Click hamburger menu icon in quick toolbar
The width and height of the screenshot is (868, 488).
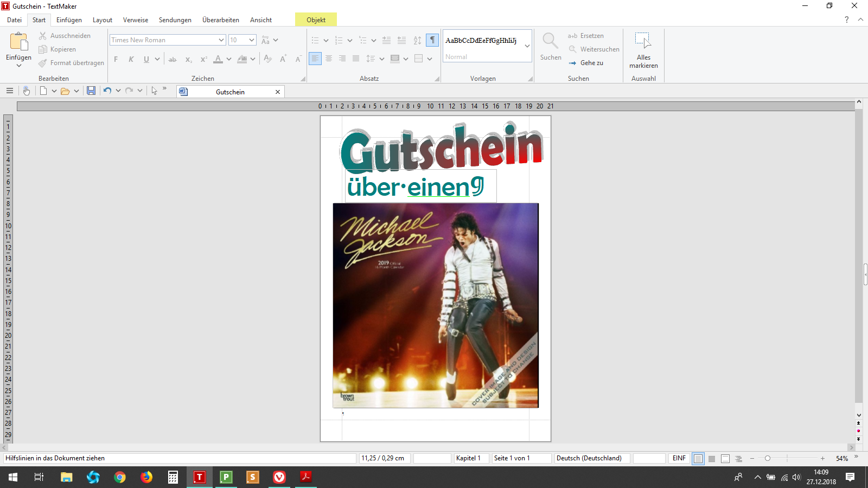10,91
